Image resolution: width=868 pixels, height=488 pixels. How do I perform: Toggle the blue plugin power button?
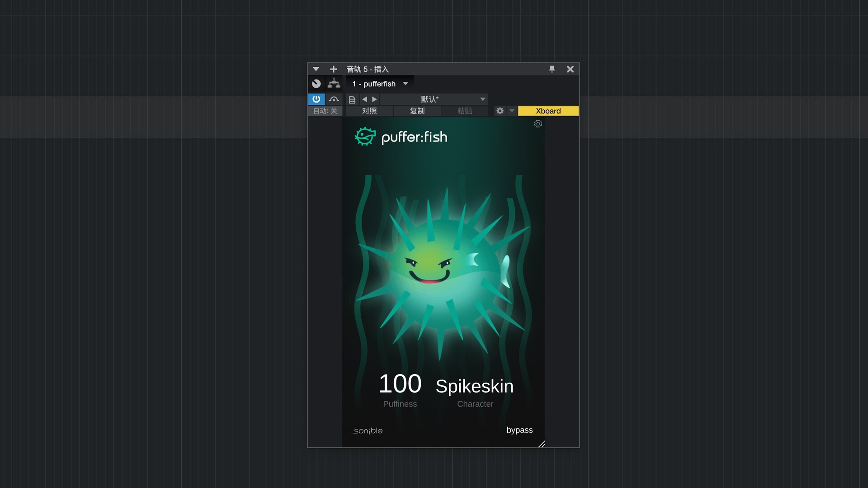pos(316,99)
